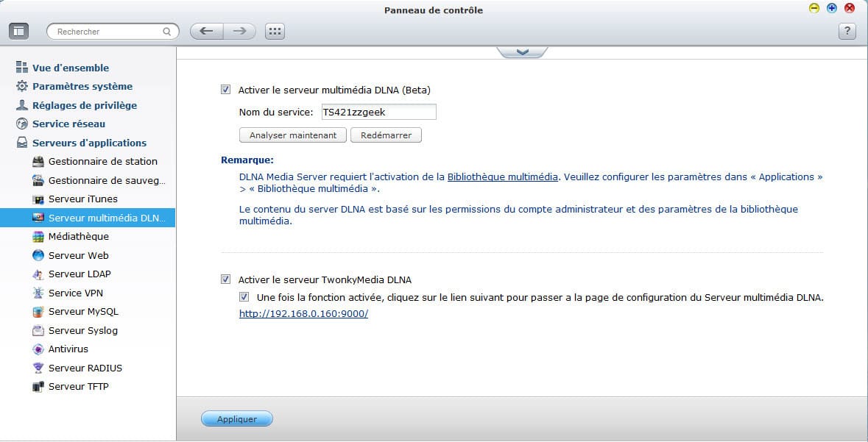Select Serveur multimédia DLN... entry
This screenshot has height=442, width=868.
click(x=88, y=218)
